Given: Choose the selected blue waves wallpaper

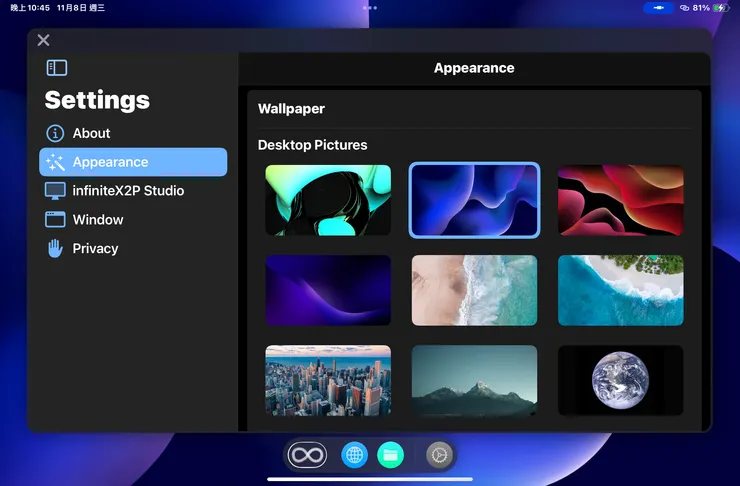Looking at the screenshot, I should pyautogui.click(x=474, y=200).
